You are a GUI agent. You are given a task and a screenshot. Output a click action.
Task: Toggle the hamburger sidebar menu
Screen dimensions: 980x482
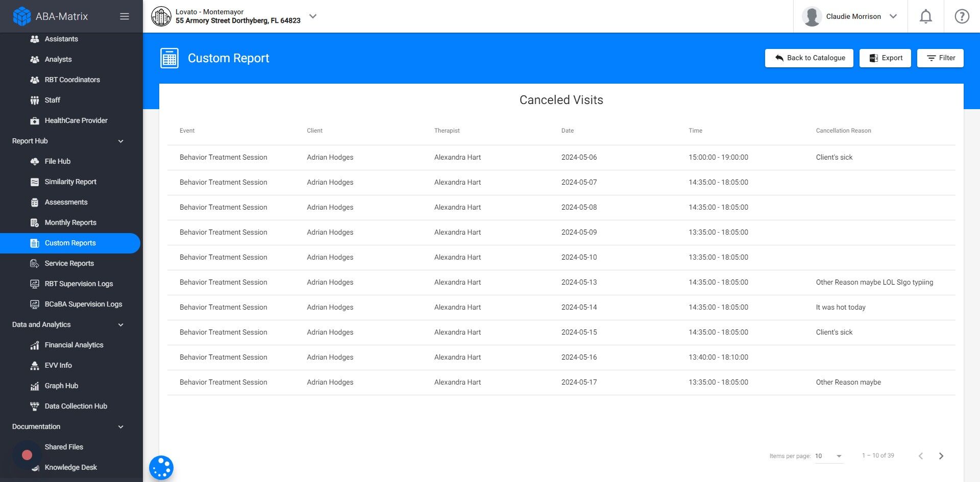pos(125,16)
